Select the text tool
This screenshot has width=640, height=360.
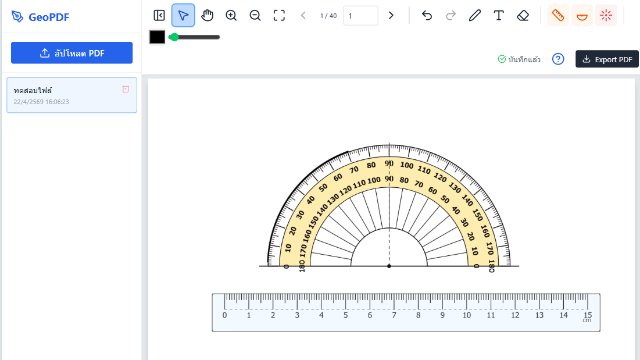[498, 16]
